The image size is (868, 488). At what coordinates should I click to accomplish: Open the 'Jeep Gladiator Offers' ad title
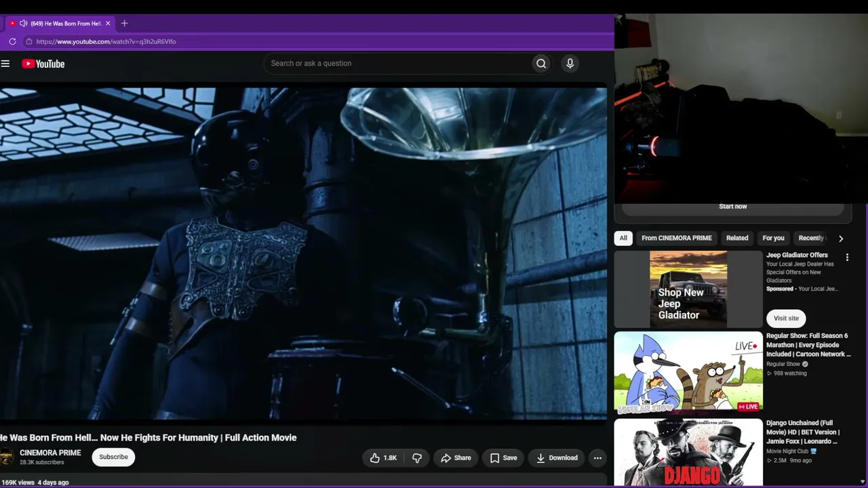coord(797,256)
